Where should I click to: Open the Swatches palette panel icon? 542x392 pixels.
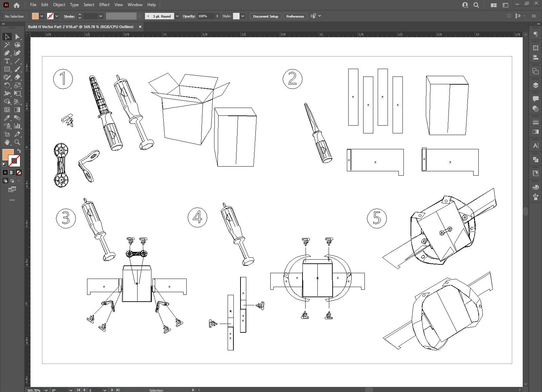pyautogui.click(x=536, y=187)
